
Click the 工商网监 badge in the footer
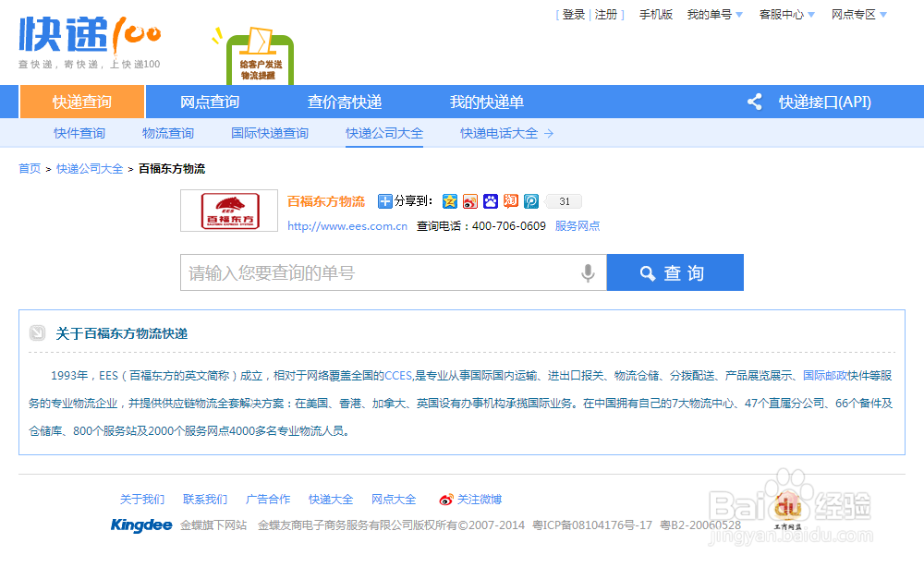[x=788, y=511]
